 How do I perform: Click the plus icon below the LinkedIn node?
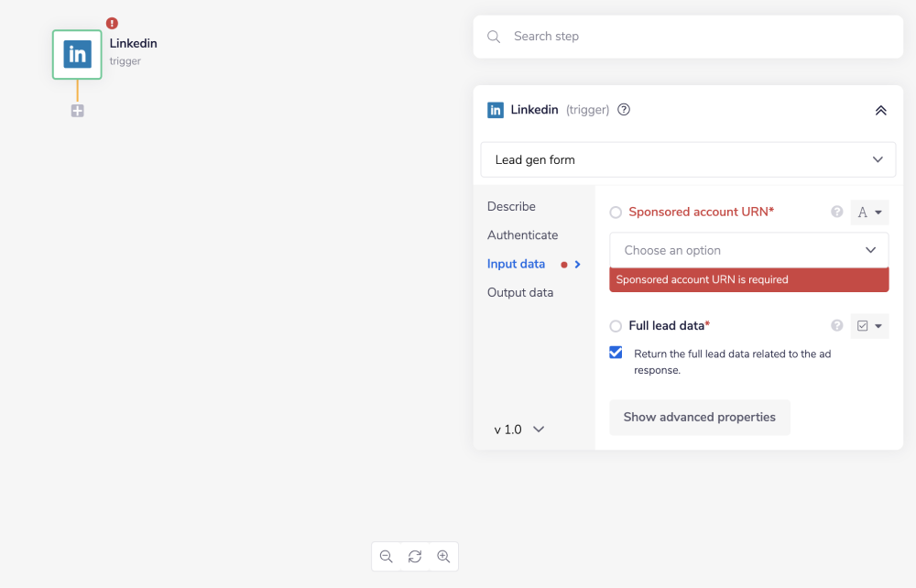[x=77, y=110]
